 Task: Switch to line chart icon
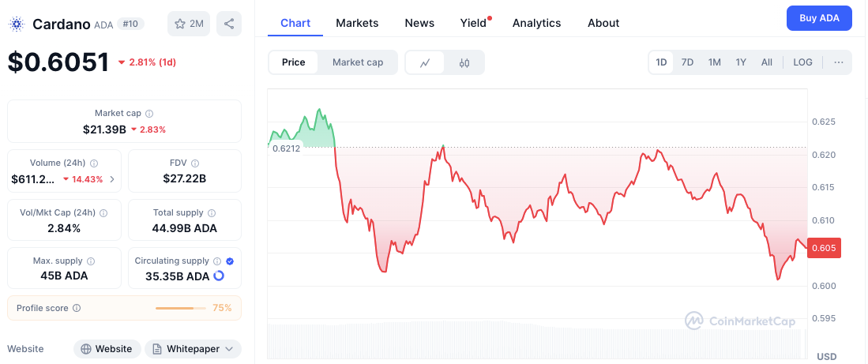425,62
